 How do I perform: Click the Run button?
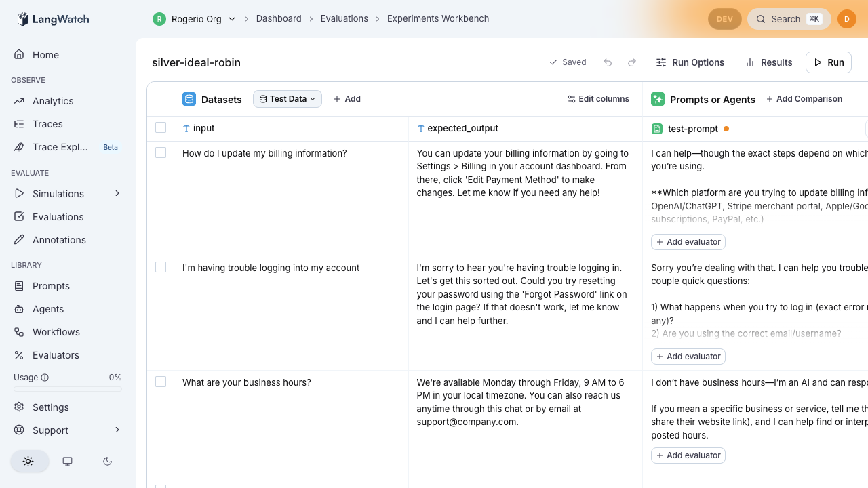(829, 62)
